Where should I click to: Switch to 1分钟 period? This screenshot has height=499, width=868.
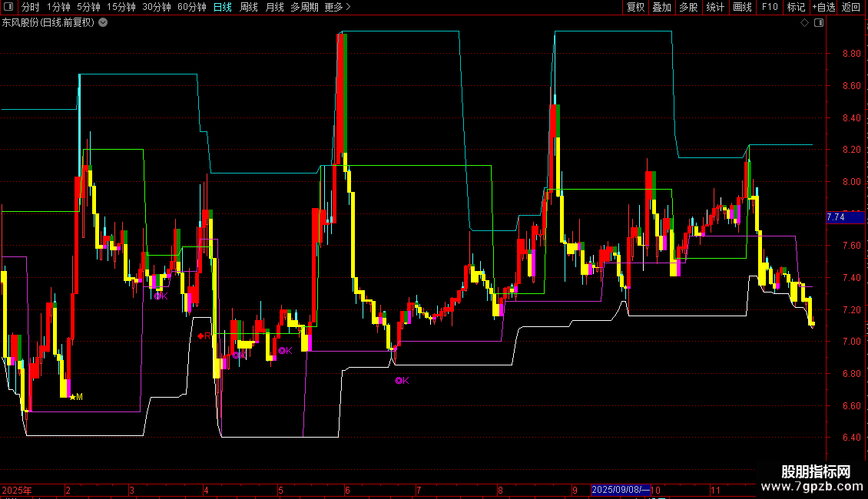click(x=58, y=7)
